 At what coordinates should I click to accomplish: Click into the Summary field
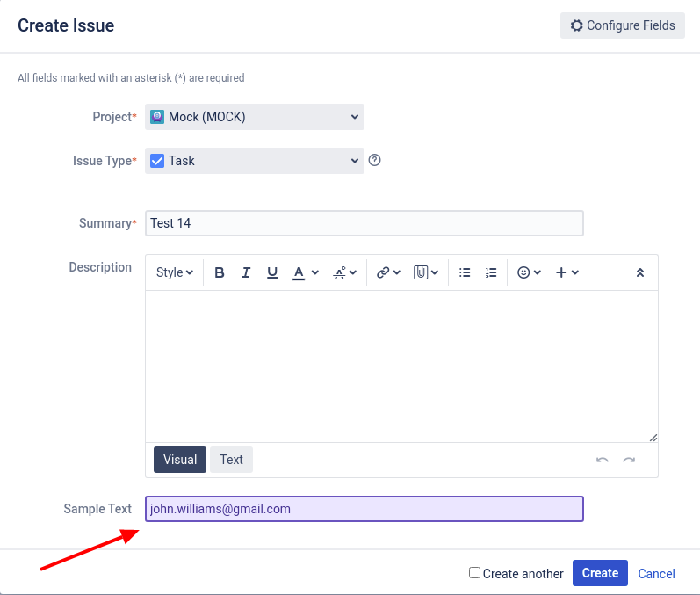[364, 223]
